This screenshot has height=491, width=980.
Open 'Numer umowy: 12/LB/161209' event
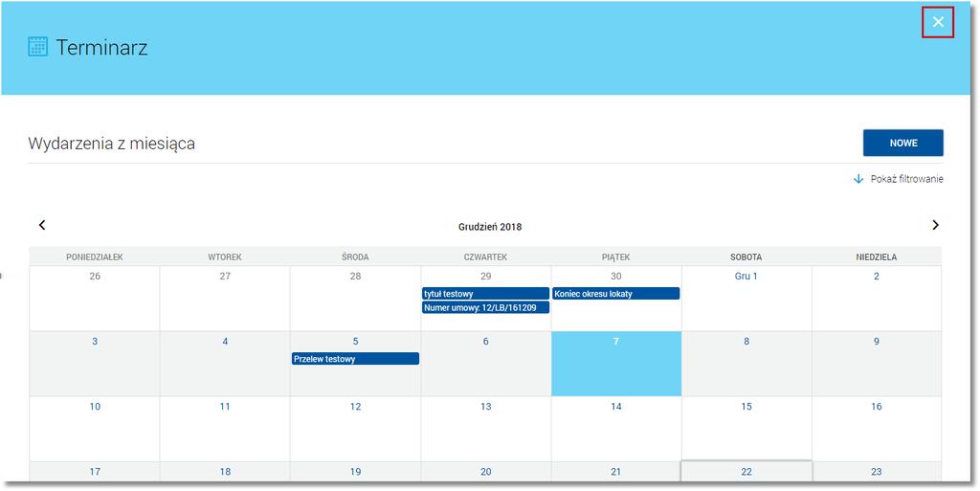pos(485,307)
